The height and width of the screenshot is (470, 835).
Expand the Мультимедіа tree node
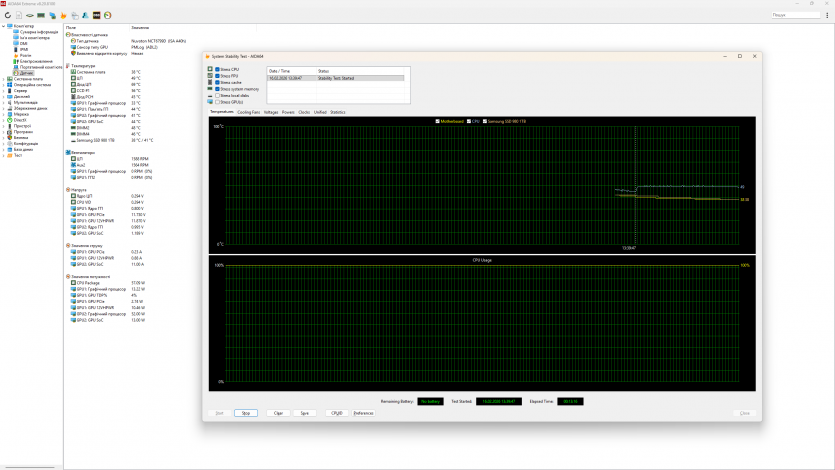coord(3,102)
